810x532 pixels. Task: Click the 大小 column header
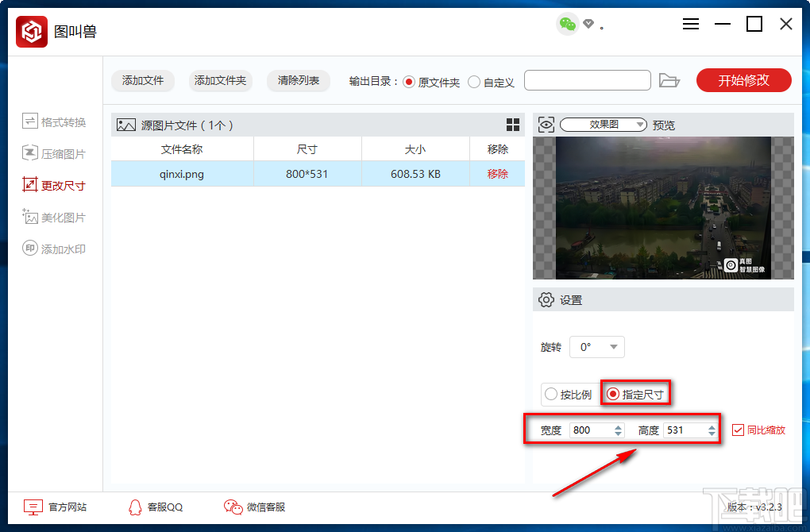(415, 149)
